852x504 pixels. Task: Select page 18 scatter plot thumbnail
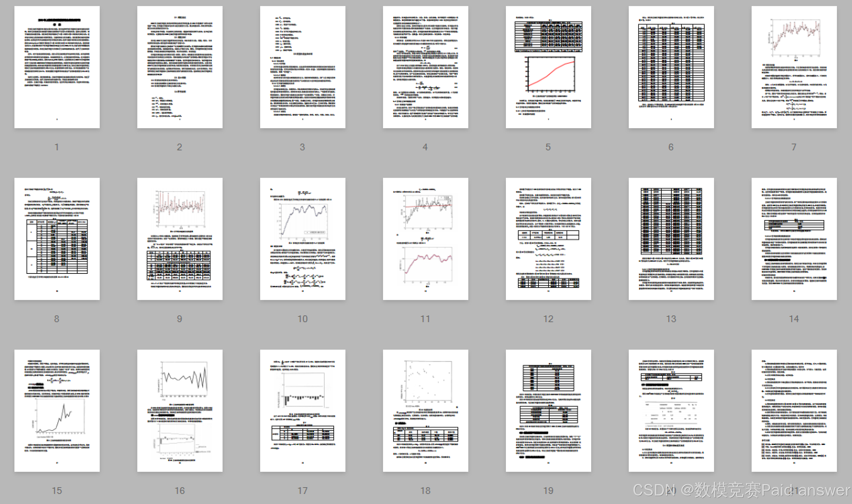pyautogui.click(x=426, y=411)
